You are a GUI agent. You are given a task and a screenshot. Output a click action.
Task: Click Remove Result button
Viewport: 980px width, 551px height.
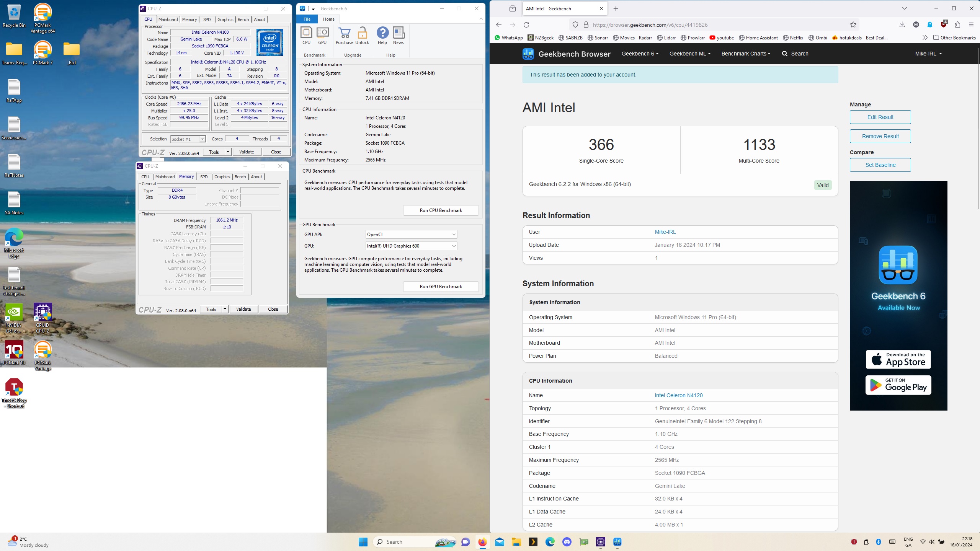coord(880,136)
